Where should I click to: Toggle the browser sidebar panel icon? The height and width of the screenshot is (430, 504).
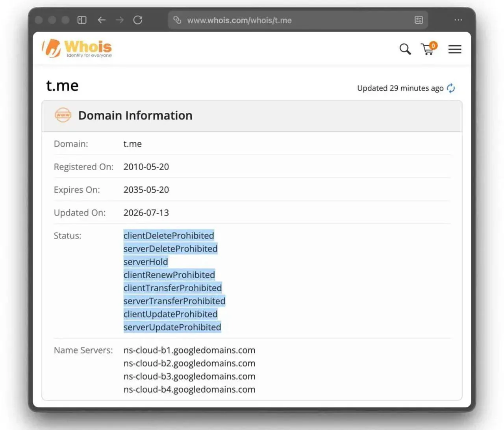[82, 20]
